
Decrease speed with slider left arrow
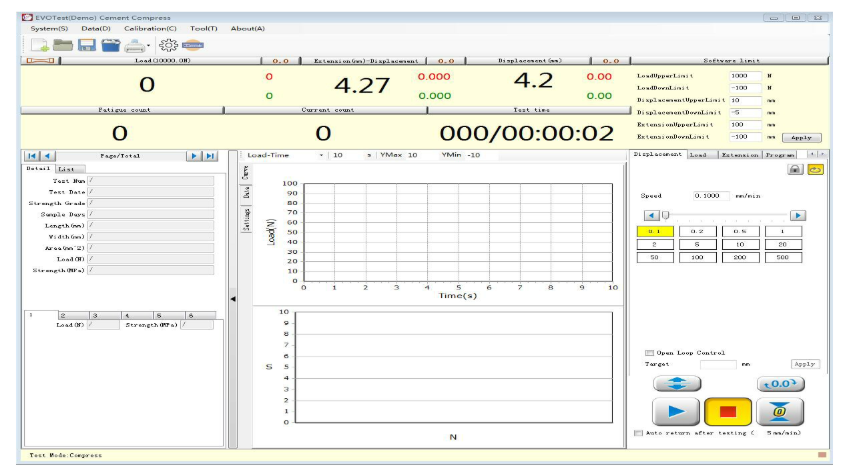[651, 215]
